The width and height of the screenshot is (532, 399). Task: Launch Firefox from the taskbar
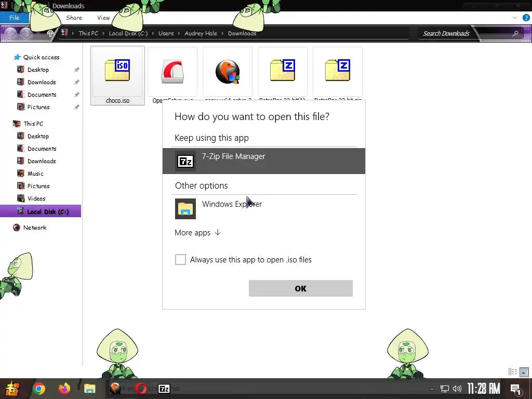(64, 389)
